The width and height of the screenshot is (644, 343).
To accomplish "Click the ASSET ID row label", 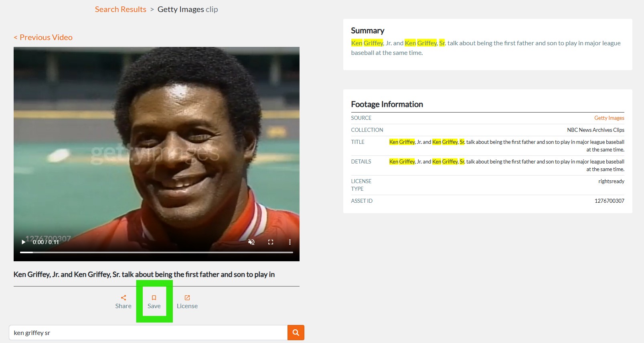I will 362,201.
